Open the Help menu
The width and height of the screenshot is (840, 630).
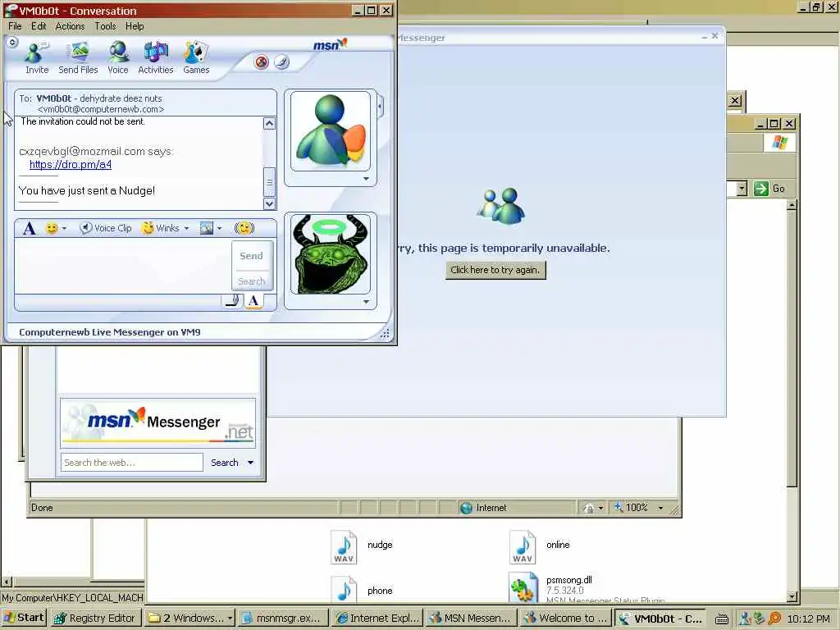(135, 26)
